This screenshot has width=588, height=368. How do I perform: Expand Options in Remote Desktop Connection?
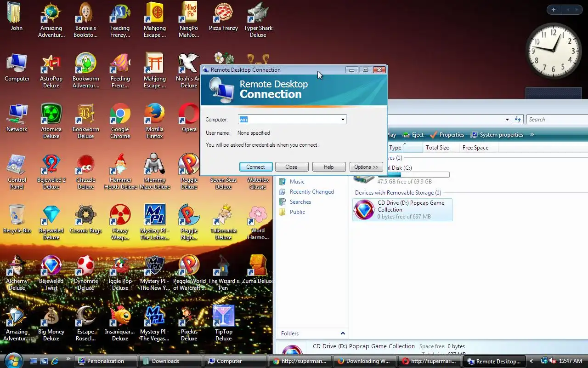pos(366,167)
